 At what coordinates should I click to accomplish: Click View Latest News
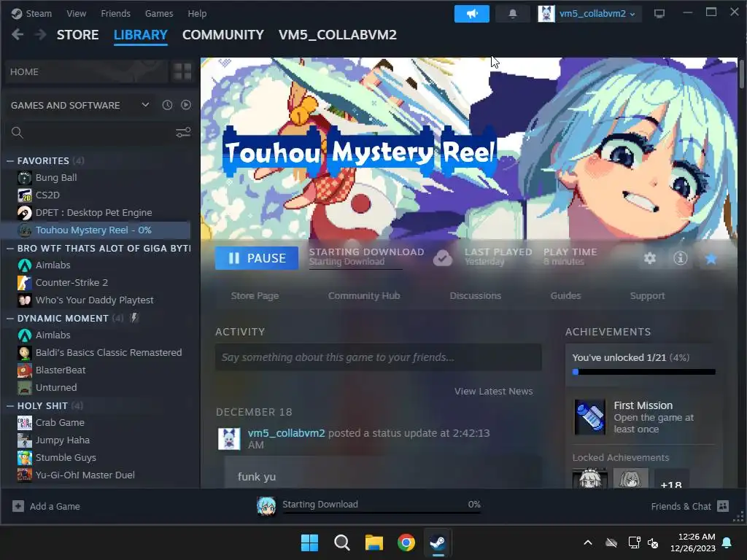[x=494, y=391]
